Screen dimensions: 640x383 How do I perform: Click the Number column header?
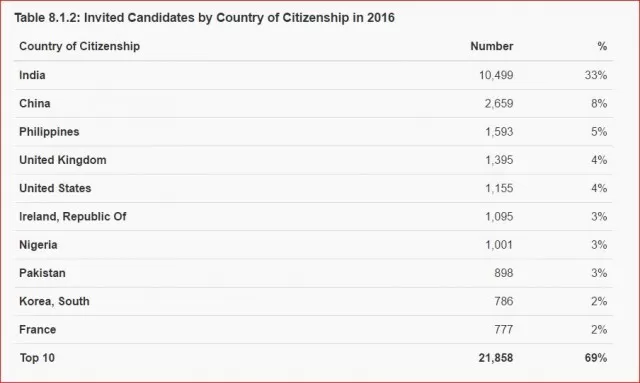491,46
